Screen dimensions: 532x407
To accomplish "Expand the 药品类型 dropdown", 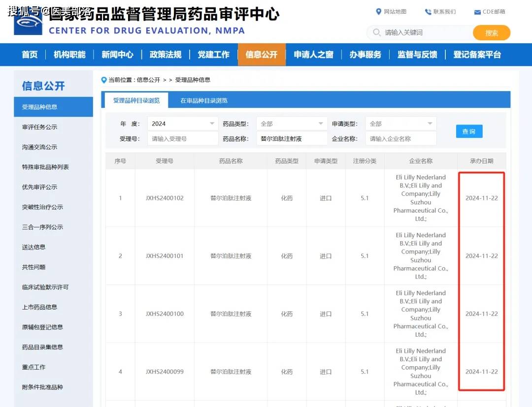I will click(292, 124).
